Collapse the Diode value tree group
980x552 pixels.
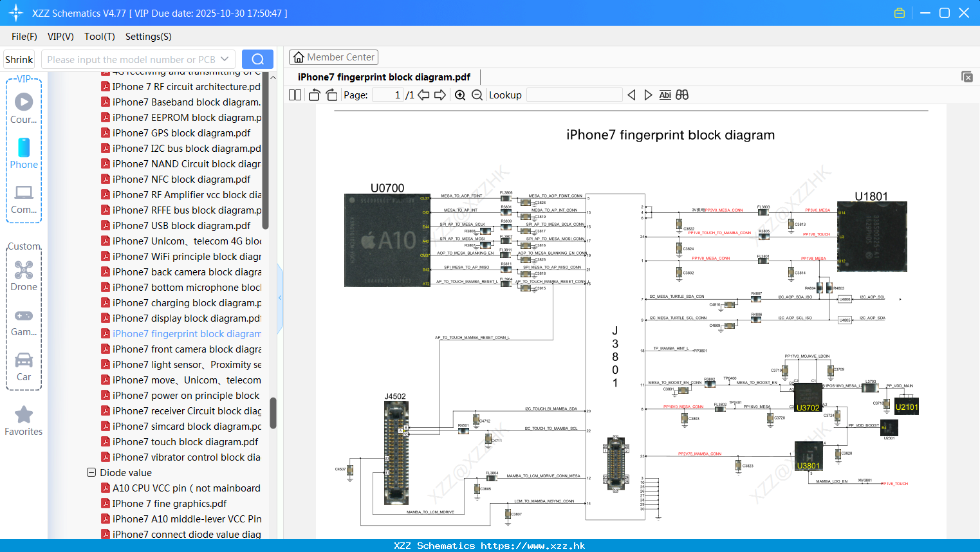pyautogui.click(x=91, y=472)
